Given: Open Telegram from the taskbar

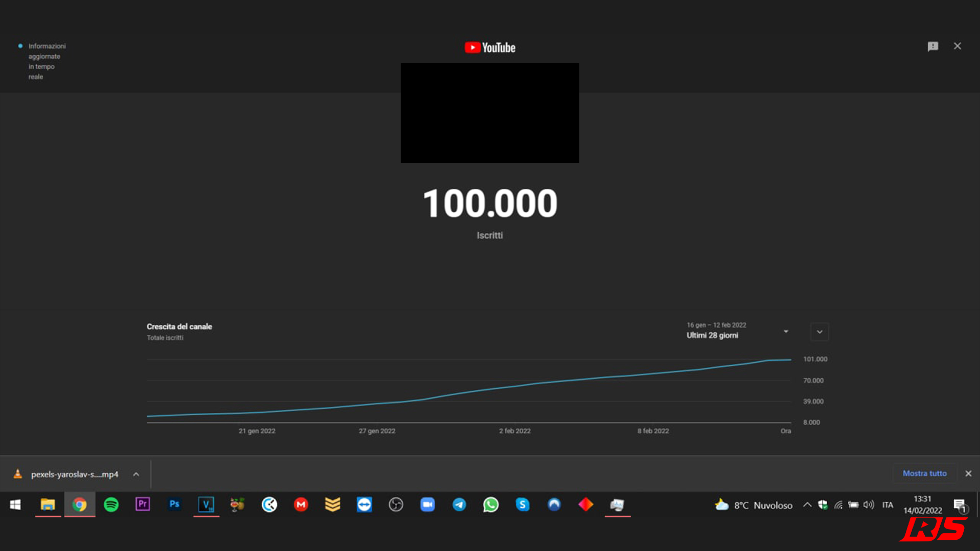Looking at the screenshot, I should pos(459,505).
